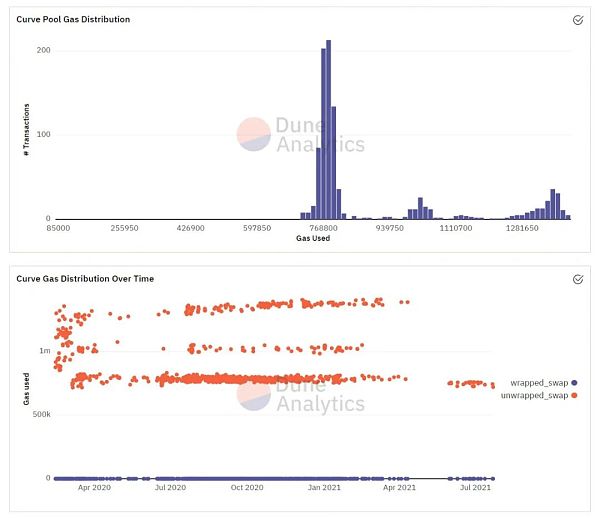The height and width of the screenshot is (521, 600).
Task: Click the verified checkmark icon on Curve Gas Distribution Over Time
Action: point(578,279)
